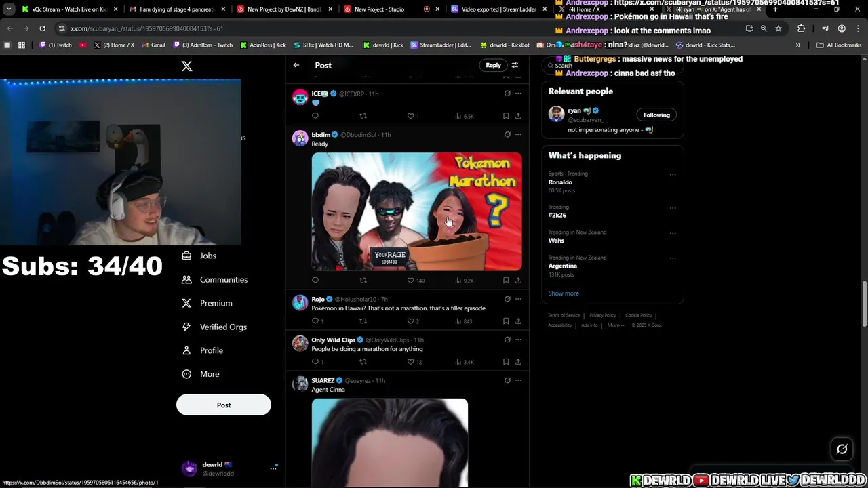This screenshot has width=868, height=488.
Task: Ask Grok about the SUAREZ tweet
Action: click(x=507, y=380)
